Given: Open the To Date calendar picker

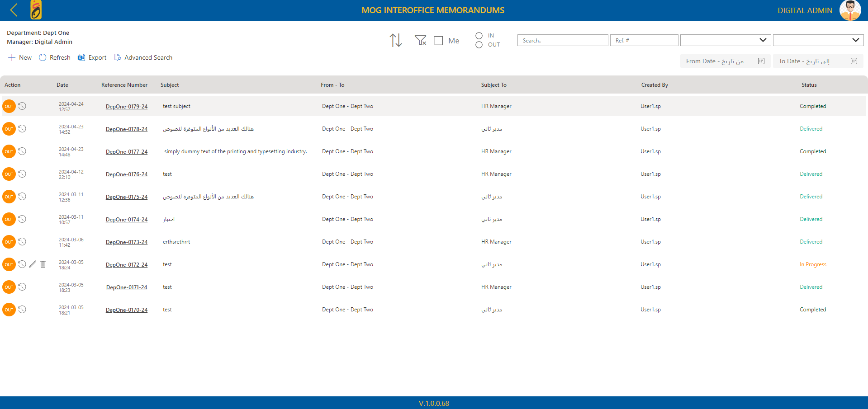Looking at the screenshot, I should click(854, 61).
